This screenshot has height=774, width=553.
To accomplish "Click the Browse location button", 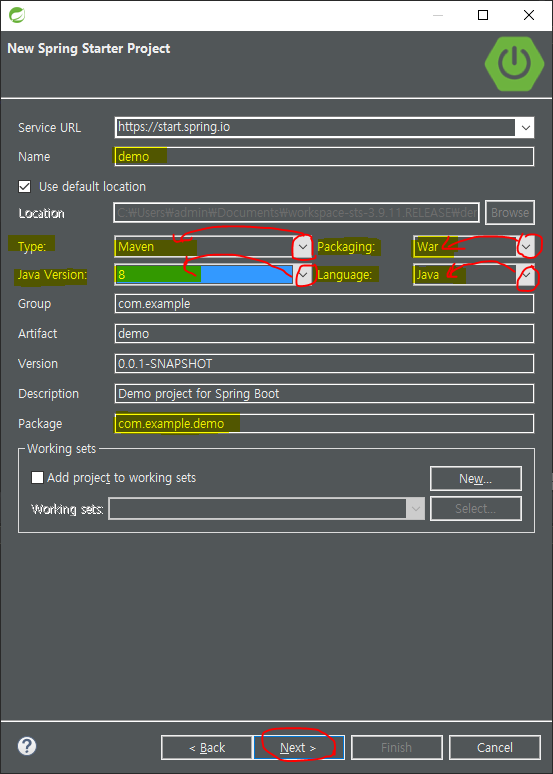I will (510, 213).
